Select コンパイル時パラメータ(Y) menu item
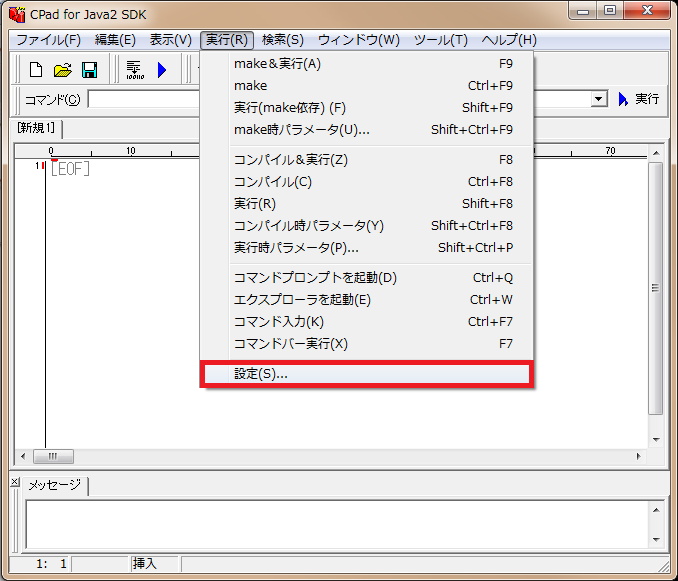The image size is (678, 581). pyautogui.click(x=367, y=226)
